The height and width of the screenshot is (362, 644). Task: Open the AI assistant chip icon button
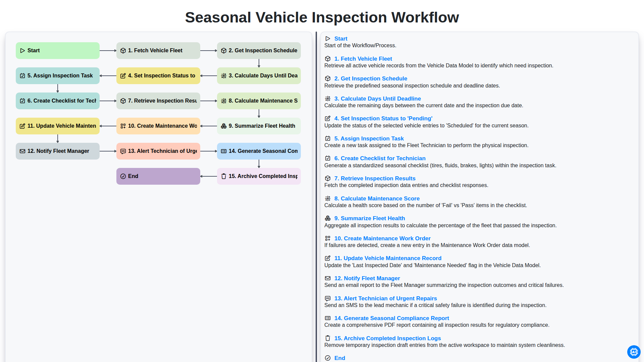(634, 352)
